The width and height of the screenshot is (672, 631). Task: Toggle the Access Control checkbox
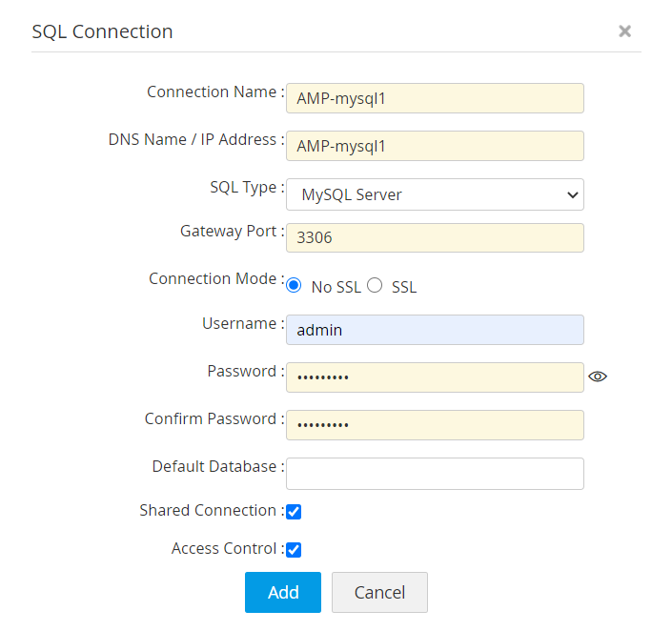pos(294,550)
